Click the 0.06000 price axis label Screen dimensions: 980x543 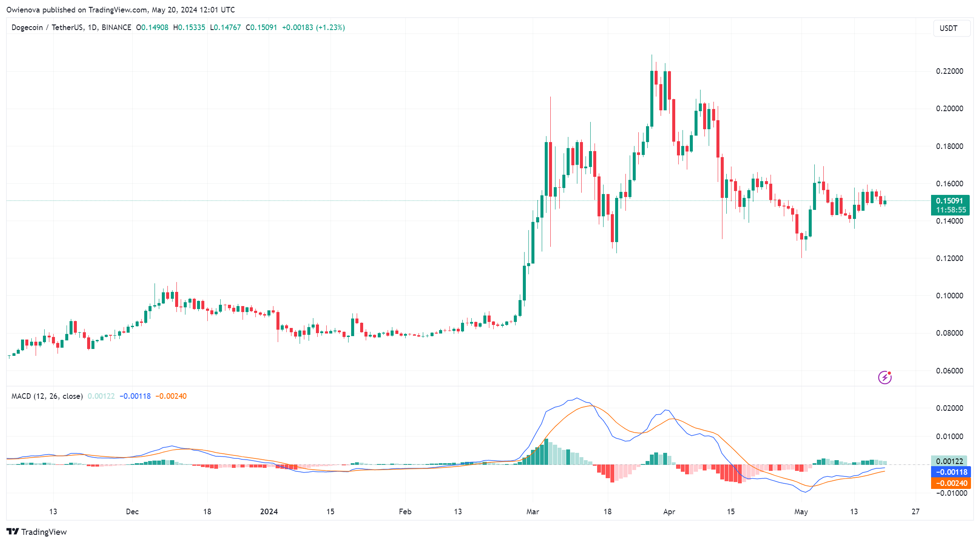click(950, 371)
